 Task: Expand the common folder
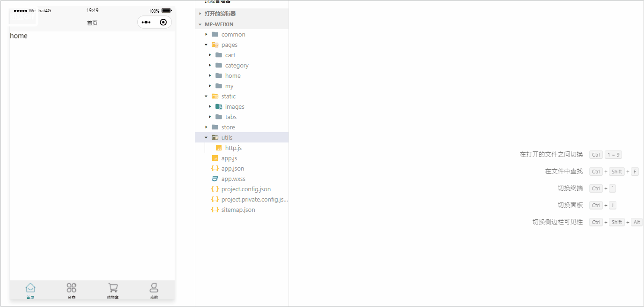242,34
